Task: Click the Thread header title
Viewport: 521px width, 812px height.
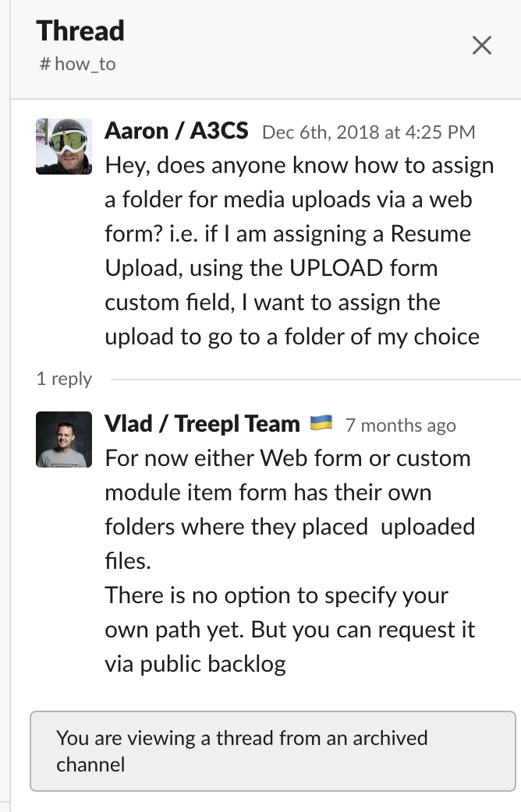Action: [x=80, y=30]
